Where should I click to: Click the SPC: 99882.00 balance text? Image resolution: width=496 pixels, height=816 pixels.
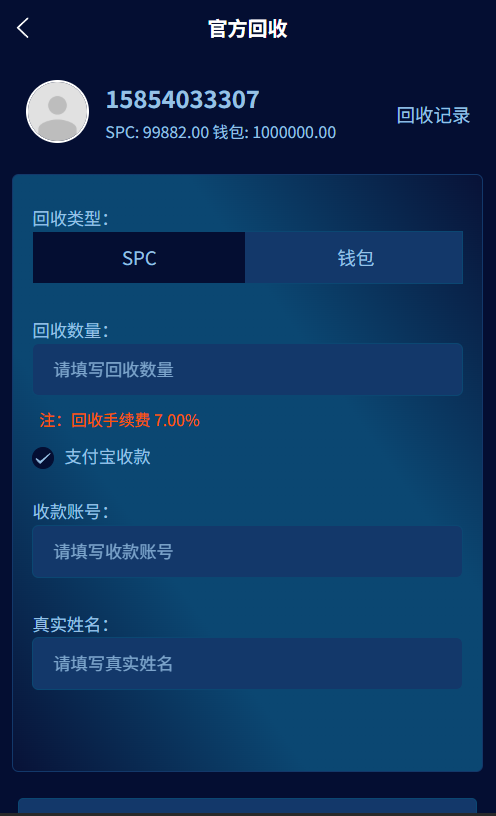pyautogui.click(x=157, y=132)
